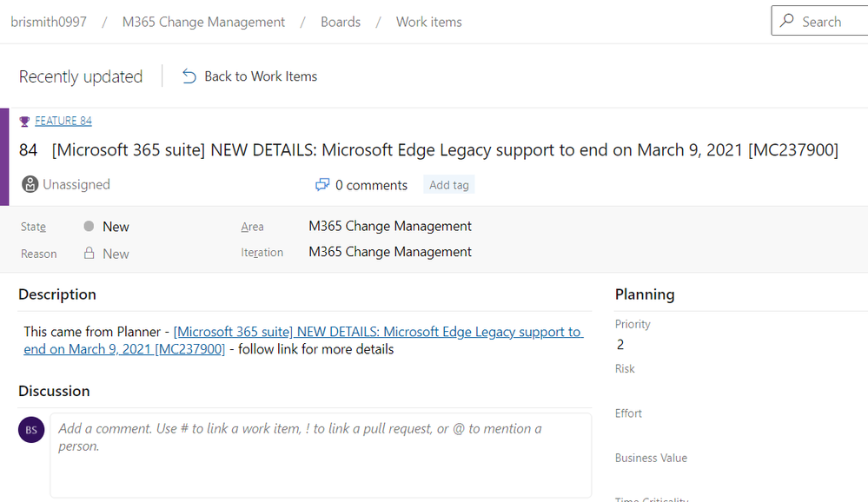Click the FEATURE 84 link
This screenshot has height=502, width=868.
click(x=63, y=122)
